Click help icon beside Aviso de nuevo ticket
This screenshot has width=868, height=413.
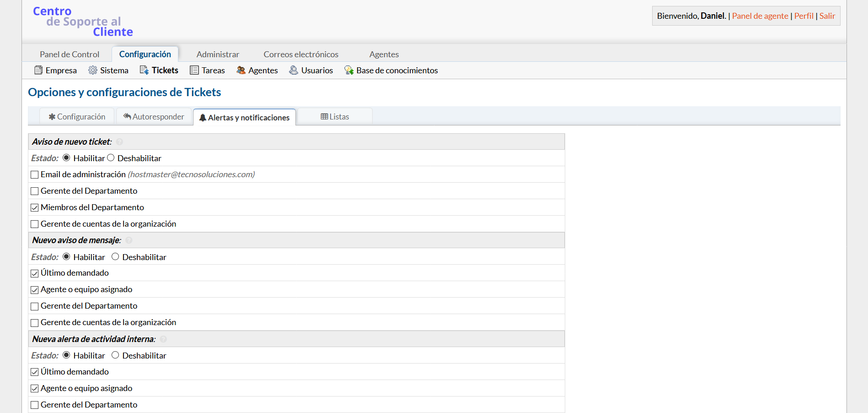coord(119,142)
